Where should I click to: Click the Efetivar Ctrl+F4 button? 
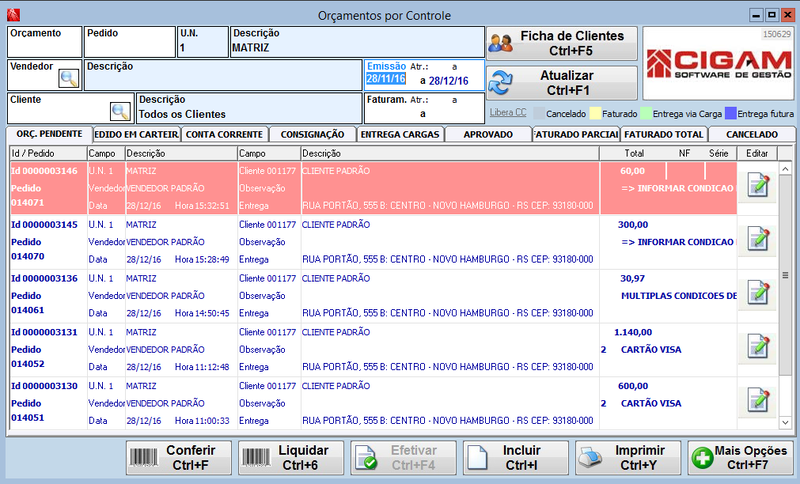click(403, 458)
